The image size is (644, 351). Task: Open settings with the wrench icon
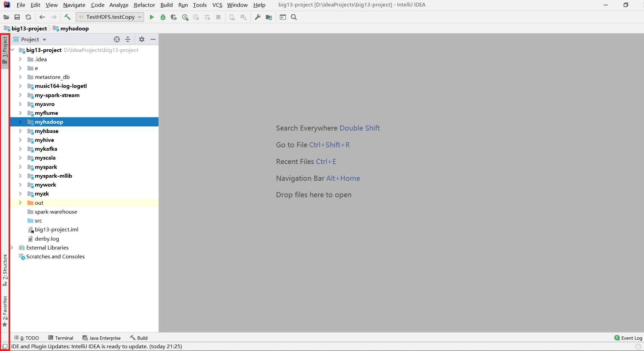click(x=258, y=17)
